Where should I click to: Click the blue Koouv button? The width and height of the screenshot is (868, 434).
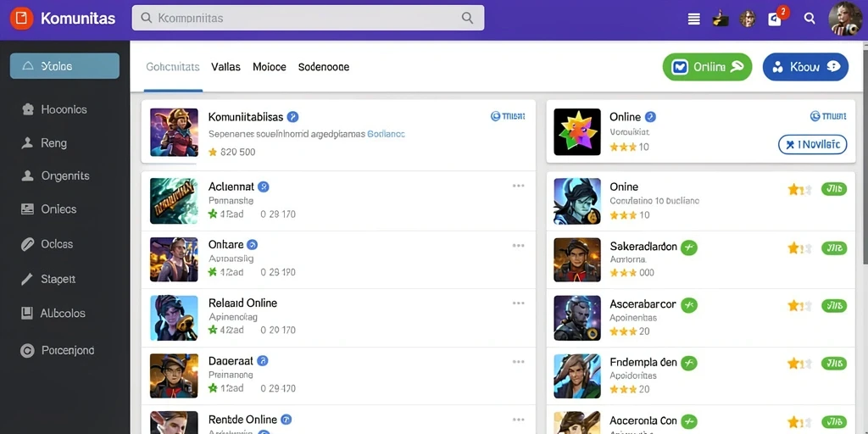[x=805, y=67]
